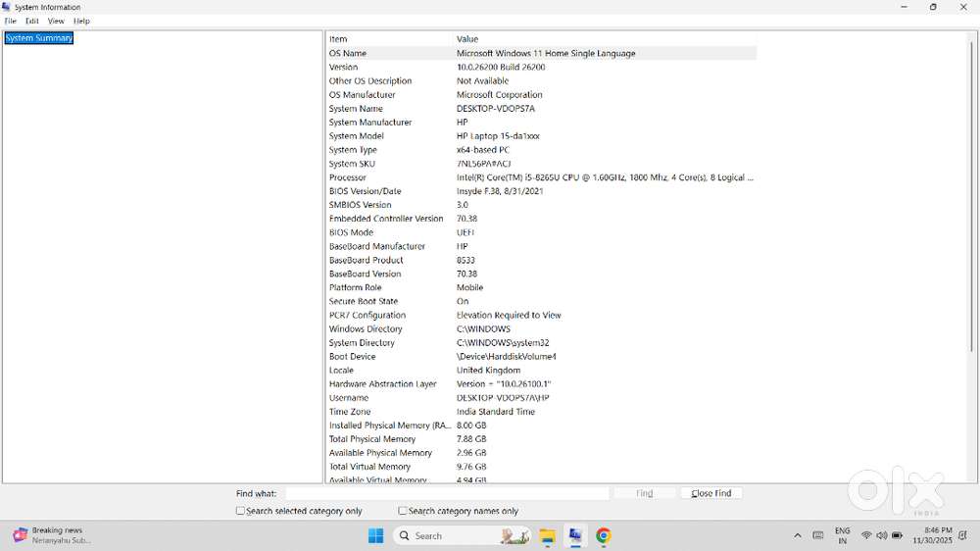The height and width of the screenshot is (551, 980).
Task: Open the Help menu
Action: [81, 21]
